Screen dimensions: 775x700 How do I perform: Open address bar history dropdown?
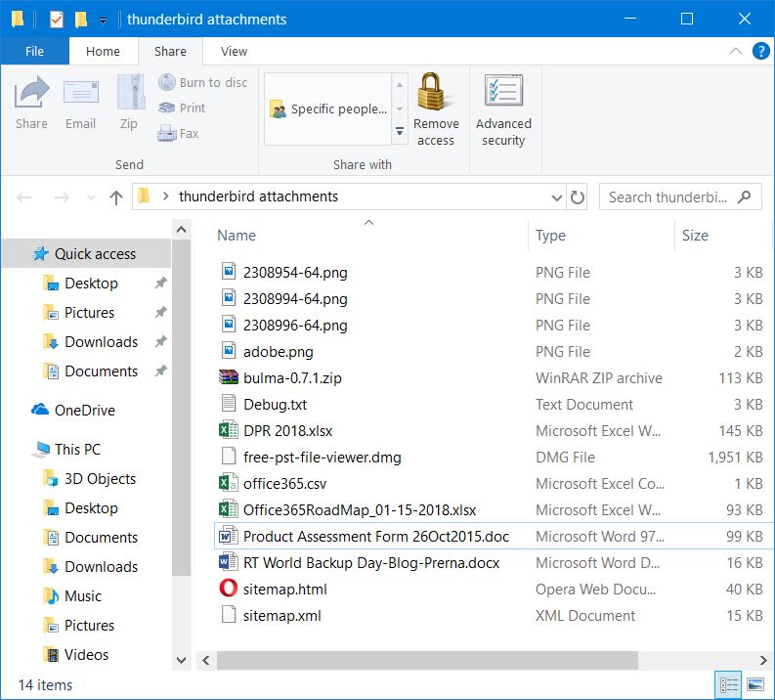pyautogui.click(x=556, y=197)
